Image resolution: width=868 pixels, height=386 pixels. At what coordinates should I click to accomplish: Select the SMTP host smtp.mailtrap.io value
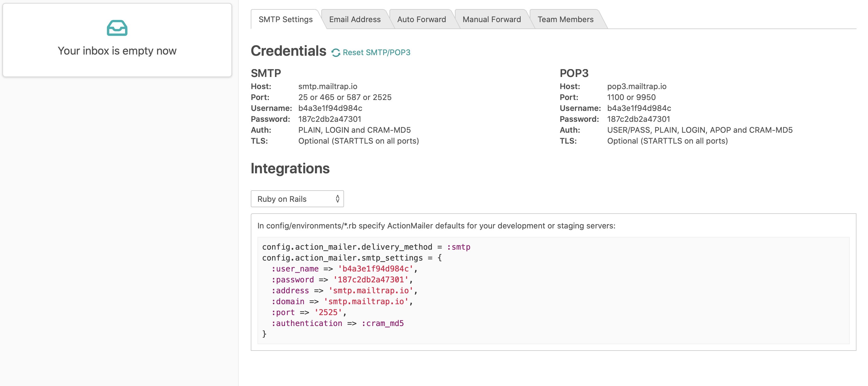point(327,86)
